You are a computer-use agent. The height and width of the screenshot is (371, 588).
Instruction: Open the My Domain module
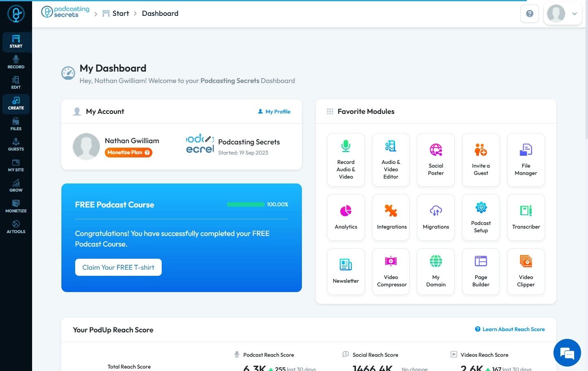(x=436, y=271)
